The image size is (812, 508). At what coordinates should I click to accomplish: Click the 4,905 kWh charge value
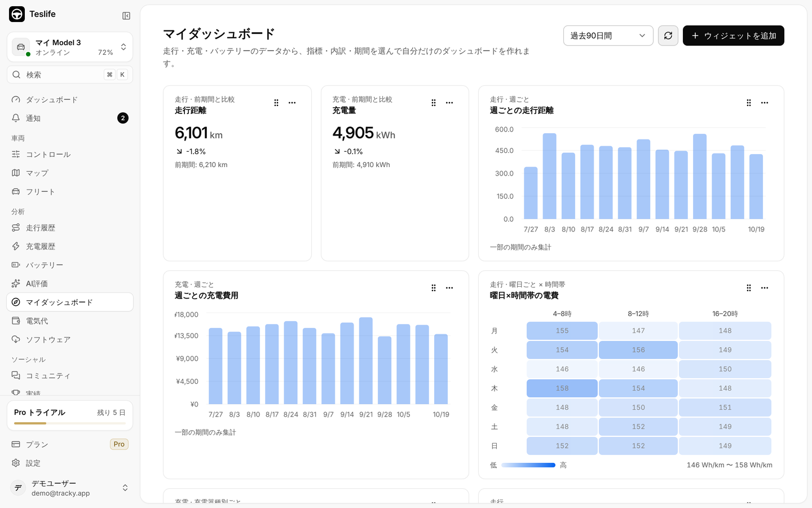(364, 133)
